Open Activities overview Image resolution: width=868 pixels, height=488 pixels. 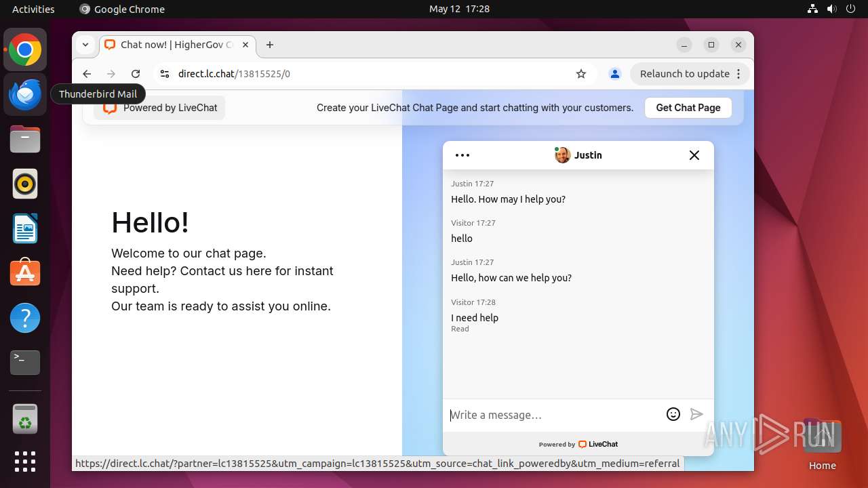click(x=33, y=9)
